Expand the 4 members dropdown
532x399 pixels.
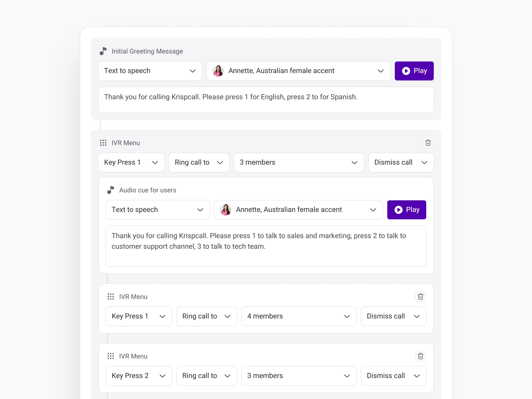point(299,316)
